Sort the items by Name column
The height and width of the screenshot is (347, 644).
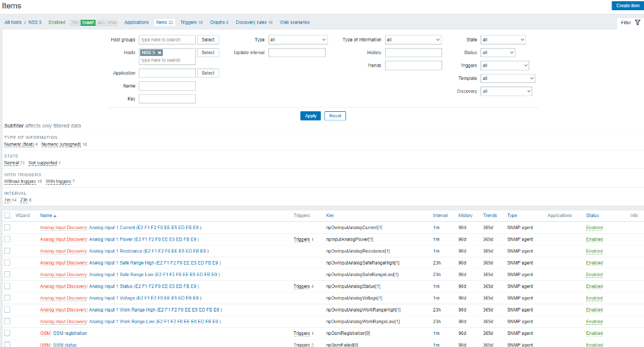point(46,215)
